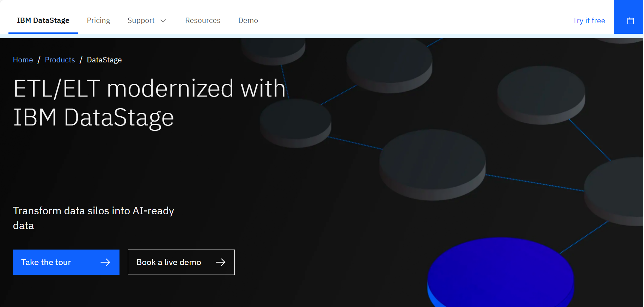Click DataStage breadcrumb text
644x307 pixels.
pos(104,60)
